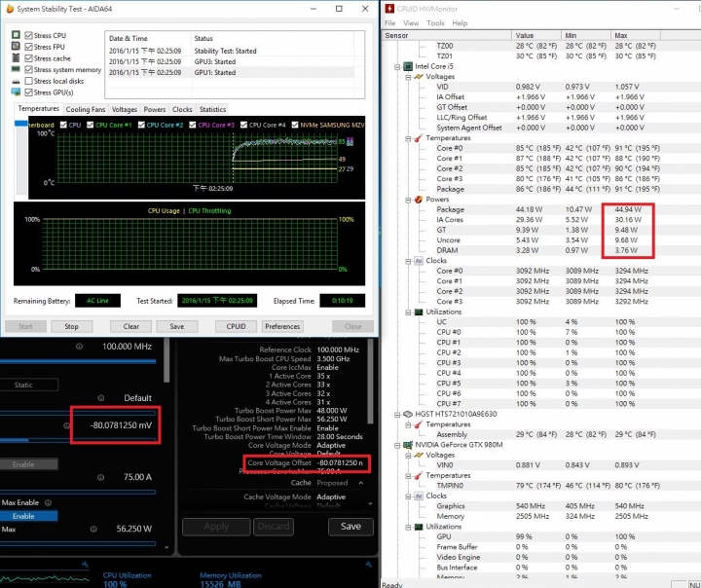This screenshot has height=588, width=701.
Task: Click the Intel Core i5 processor icon
Action: pyautogui.click(x=408, y=66)
